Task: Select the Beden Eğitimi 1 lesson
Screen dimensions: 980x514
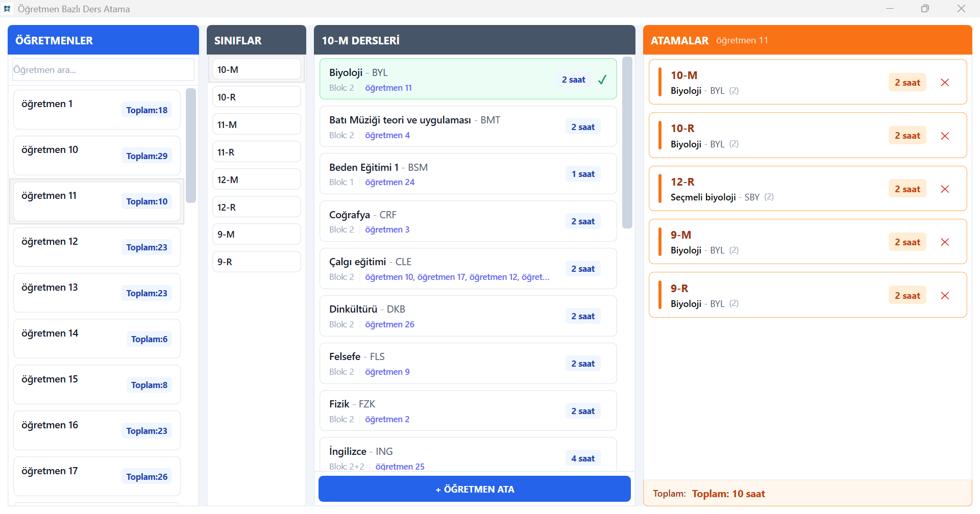Action: [468, 174]
